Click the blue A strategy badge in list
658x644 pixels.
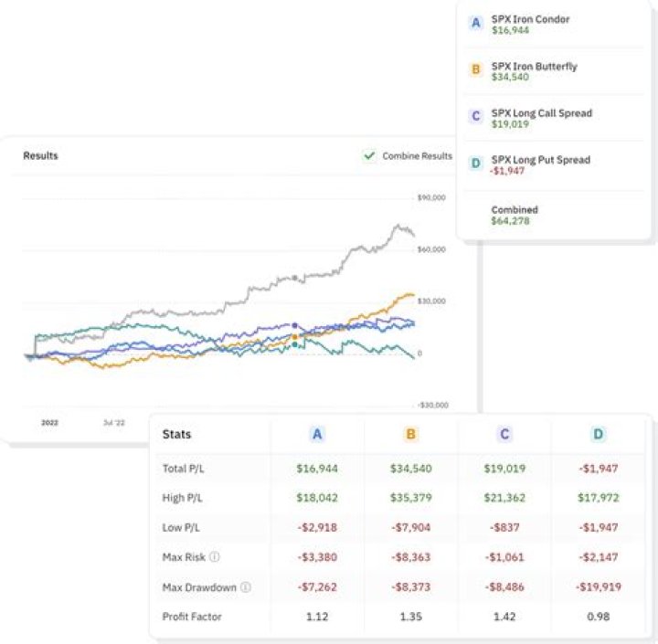point(475,24)
